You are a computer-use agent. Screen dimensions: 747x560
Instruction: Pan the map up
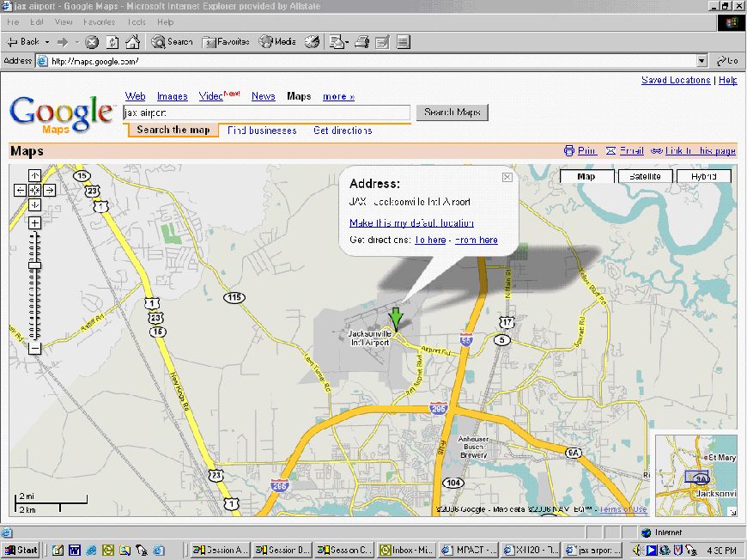coord(35,175)
